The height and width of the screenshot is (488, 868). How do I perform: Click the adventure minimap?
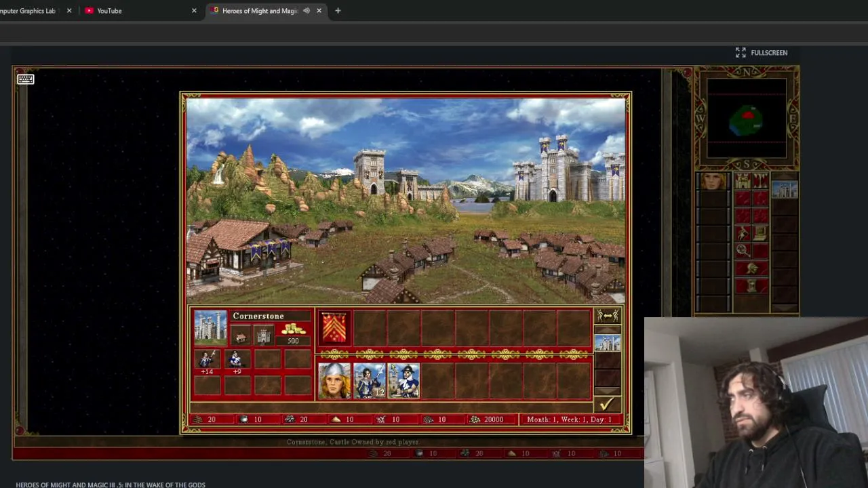747,119
